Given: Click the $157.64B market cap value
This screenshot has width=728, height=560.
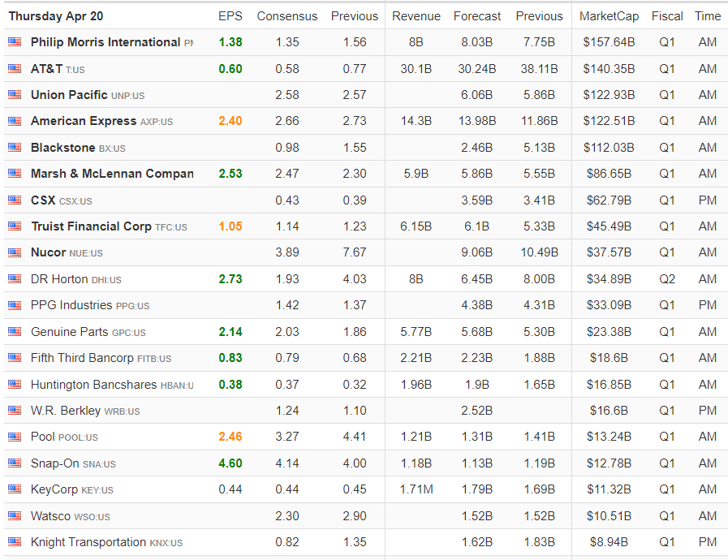Looking at the screenshot, I should point(609,42).
